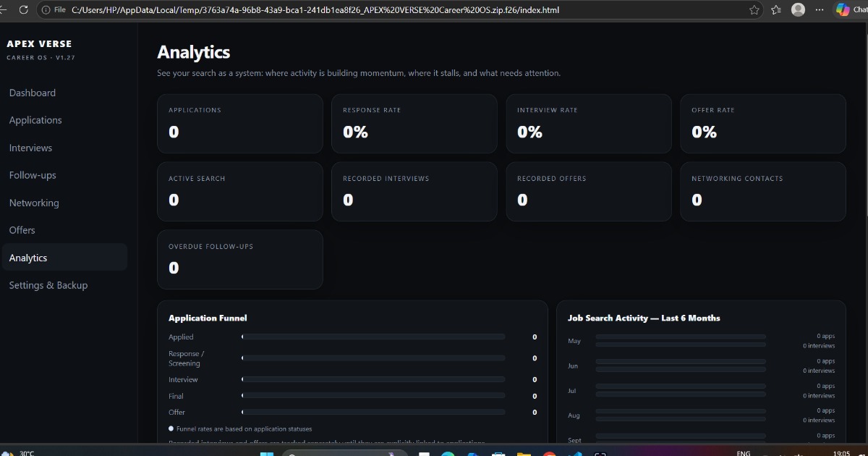Navigate to Networking
The width and height of the screenshot is (868, 456).
(x=34, y=203)
